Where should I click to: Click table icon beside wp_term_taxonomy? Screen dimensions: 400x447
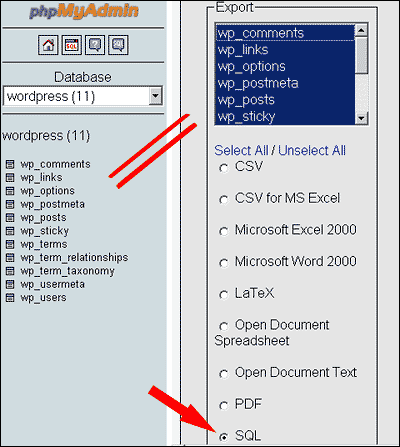coord(10,271)
